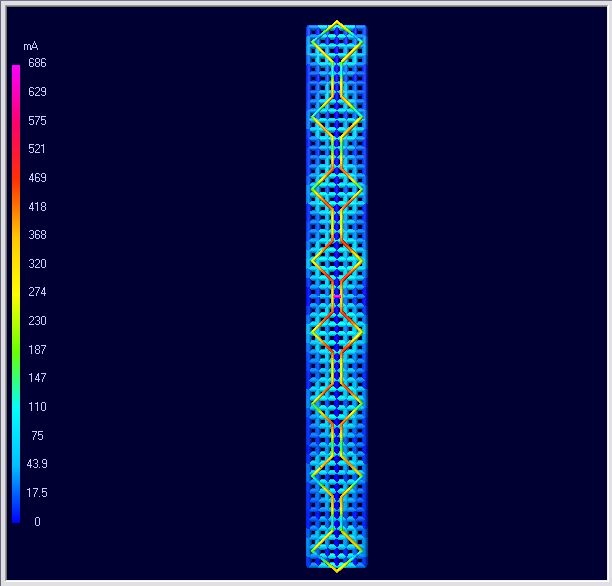Click the 43.9 legend value
612x586 pixels.
pos(37,464)
